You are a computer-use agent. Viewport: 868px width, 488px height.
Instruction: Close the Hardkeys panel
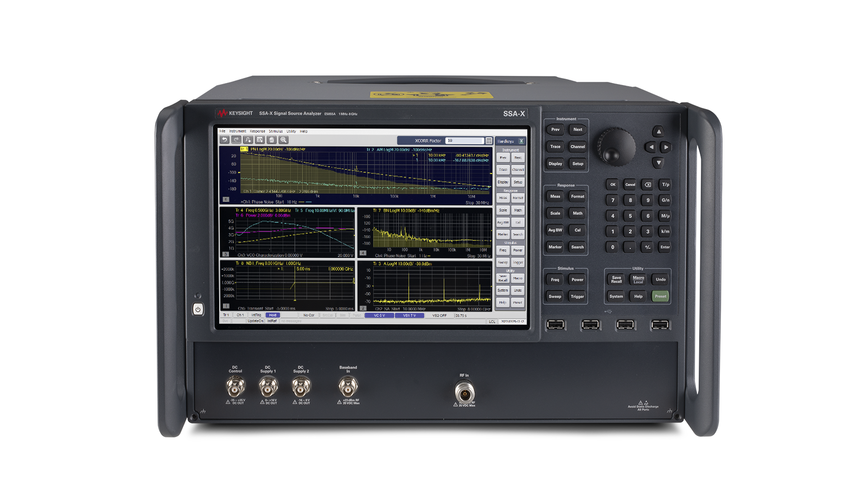(521, 141)
